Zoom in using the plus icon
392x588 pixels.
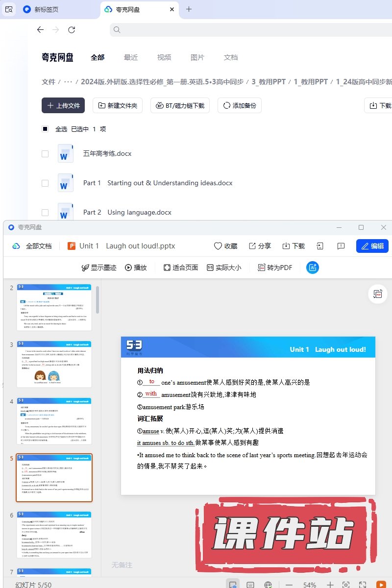330,585
